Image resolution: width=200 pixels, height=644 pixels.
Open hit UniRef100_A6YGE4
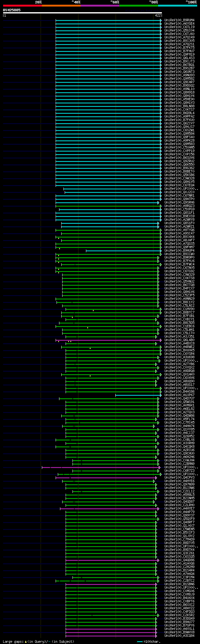coord(179,24)
